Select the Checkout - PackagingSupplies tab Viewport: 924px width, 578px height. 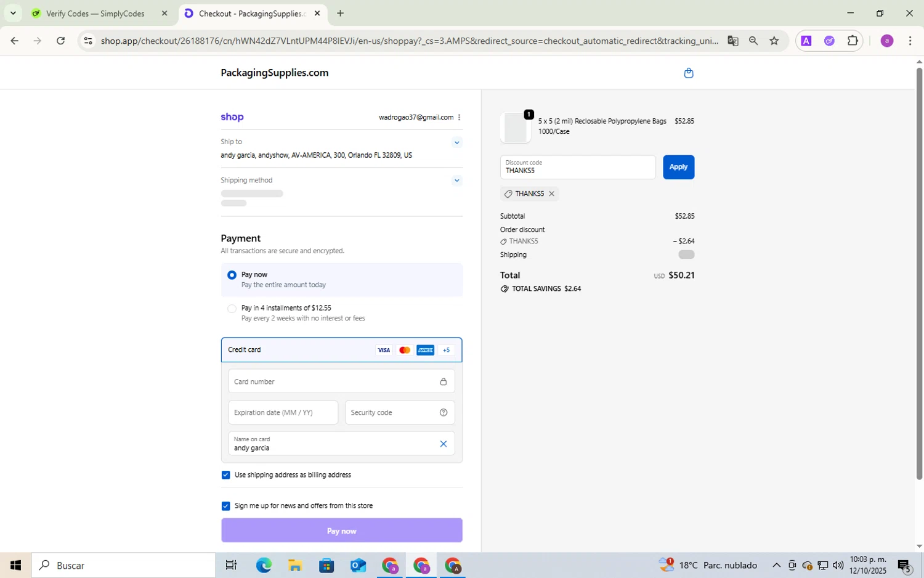coord(253,14)
